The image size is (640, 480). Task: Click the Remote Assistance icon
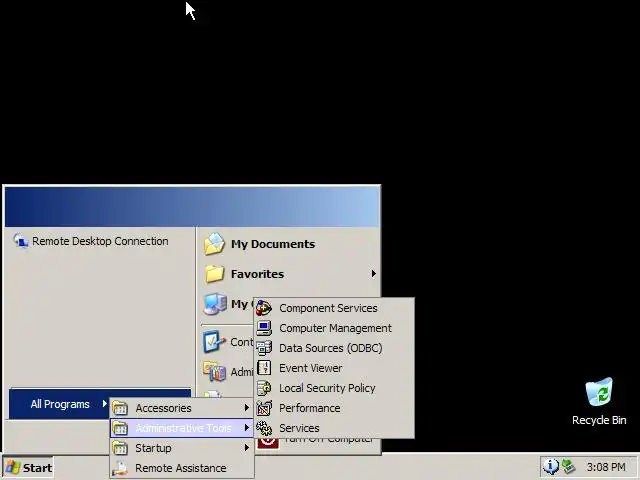point(120,468)
